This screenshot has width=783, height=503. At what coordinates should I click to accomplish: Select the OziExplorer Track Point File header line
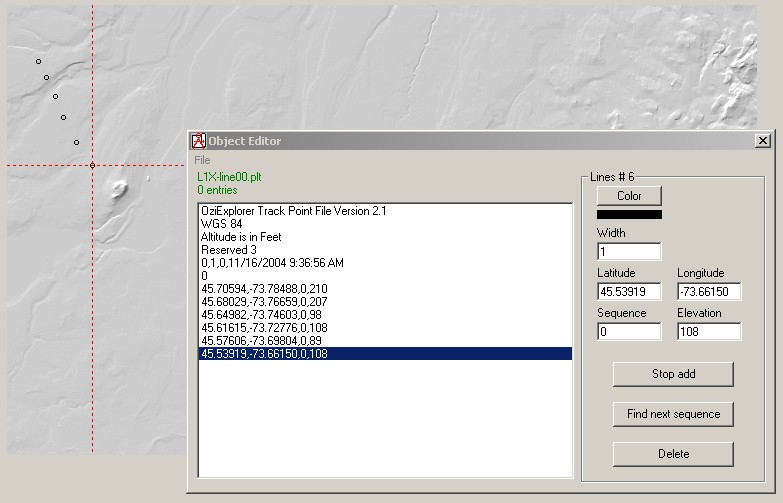coord(293,211)
